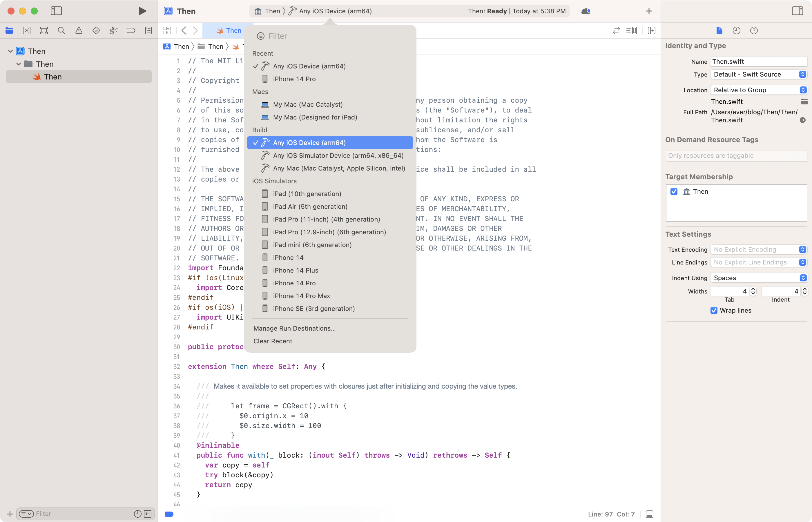Toggle the debug area button at bottom

649,514
